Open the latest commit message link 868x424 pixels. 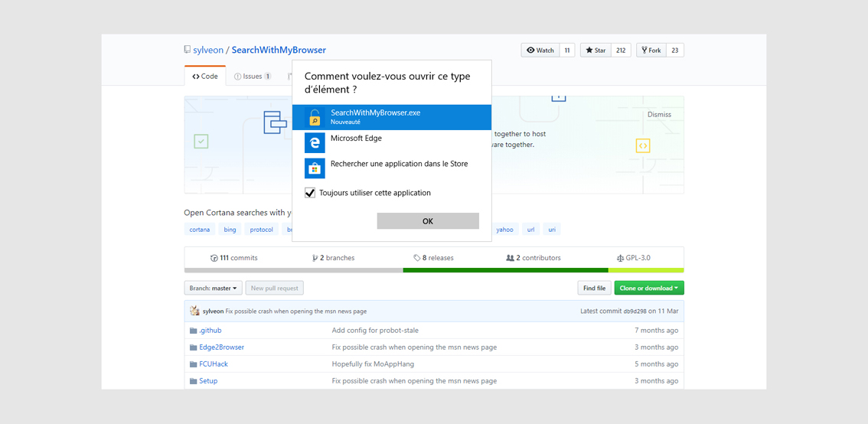coord(296,311)
